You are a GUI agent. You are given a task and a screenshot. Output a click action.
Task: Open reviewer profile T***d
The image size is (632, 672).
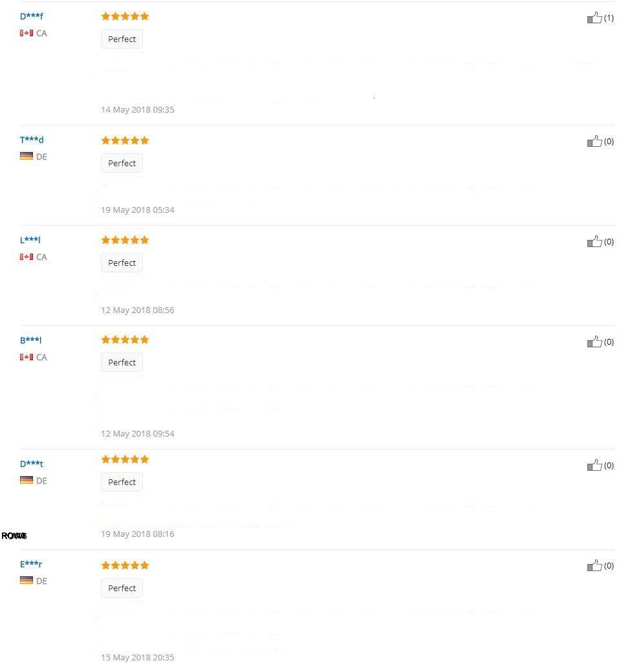(31, 140)
